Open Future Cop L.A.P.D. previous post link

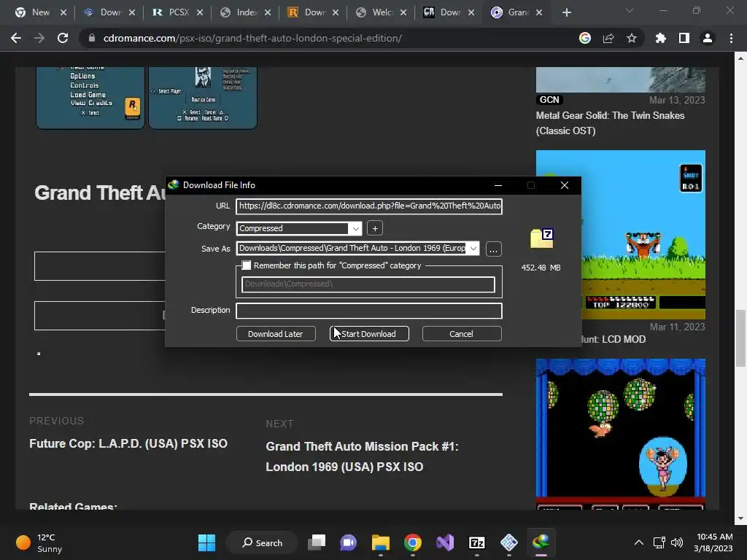[x=128, y=444]
